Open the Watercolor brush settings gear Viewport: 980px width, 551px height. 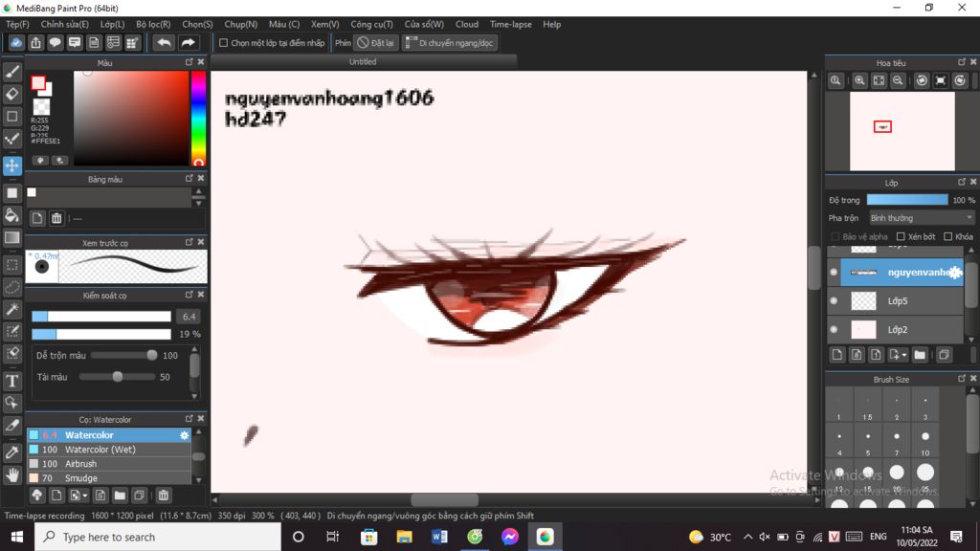point(185,435)
